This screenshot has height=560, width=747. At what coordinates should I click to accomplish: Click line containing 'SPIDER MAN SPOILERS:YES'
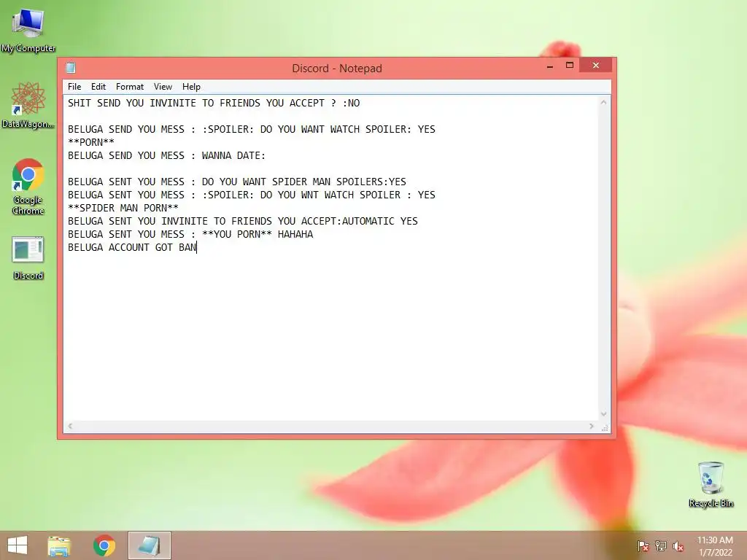coord(237,182)
